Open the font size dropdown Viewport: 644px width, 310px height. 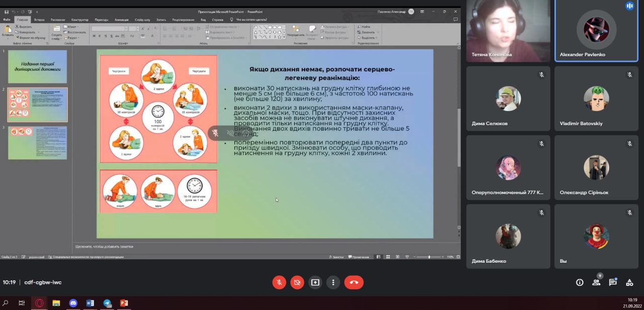137,29
